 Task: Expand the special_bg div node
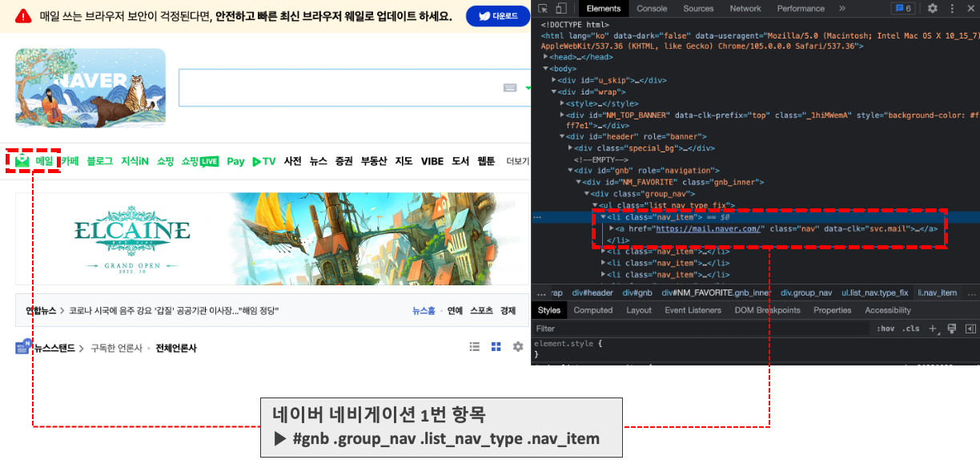click(x=571, y=148)
